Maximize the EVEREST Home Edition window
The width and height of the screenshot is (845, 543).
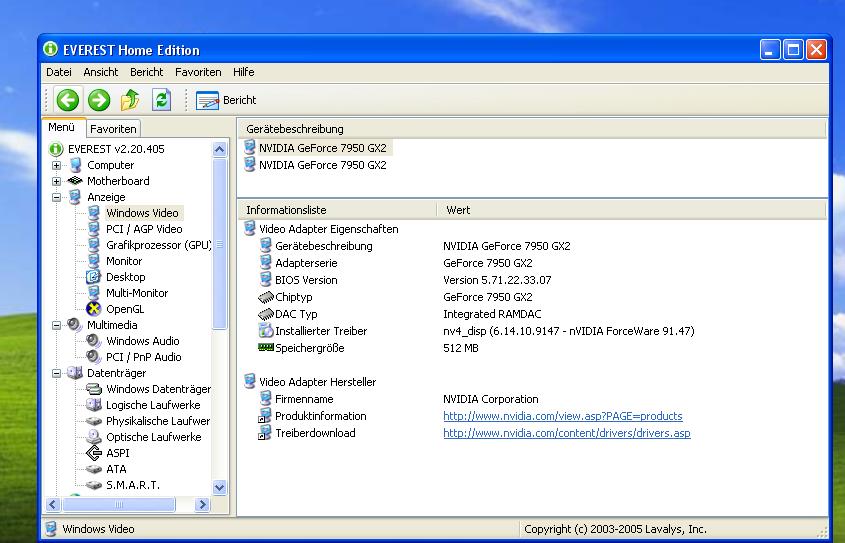[x=793, y=50]
